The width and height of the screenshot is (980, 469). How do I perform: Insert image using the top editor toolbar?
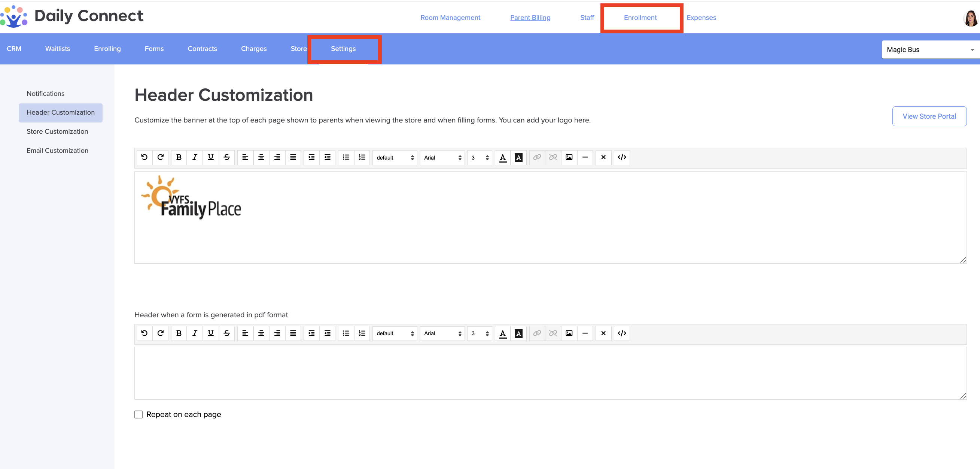[x=569, y=157]
